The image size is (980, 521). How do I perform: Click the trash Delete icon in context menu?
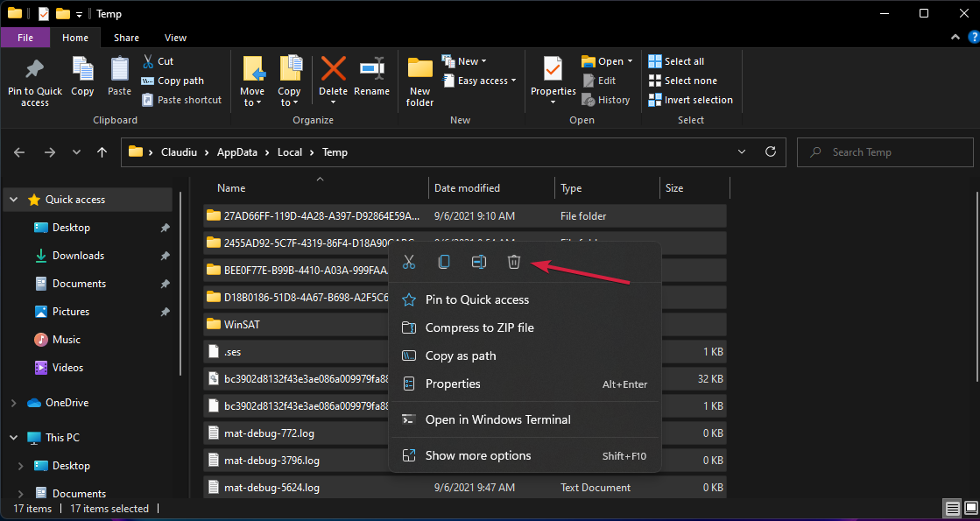click(514, 262)
